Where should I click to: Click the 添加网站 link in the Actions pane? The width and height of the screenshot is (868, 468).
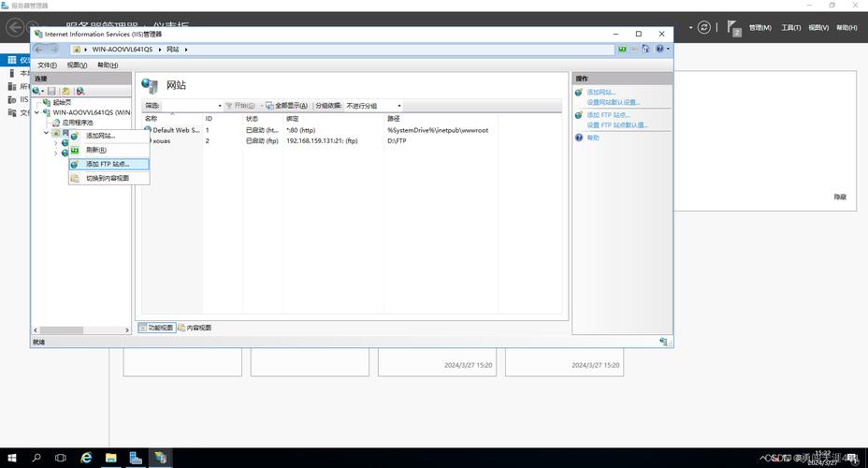[600, 93]
